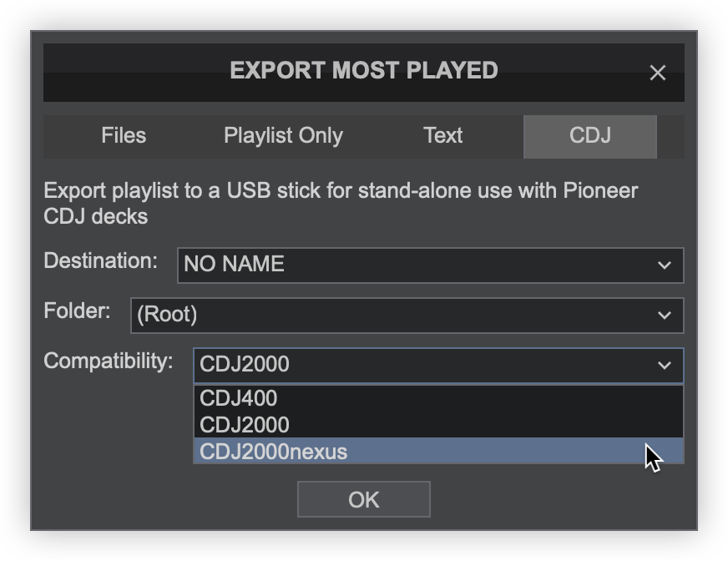Viewport: 728px width, 561px height.
Task: Click the Folder label text
Action: (x=77, y=311)
